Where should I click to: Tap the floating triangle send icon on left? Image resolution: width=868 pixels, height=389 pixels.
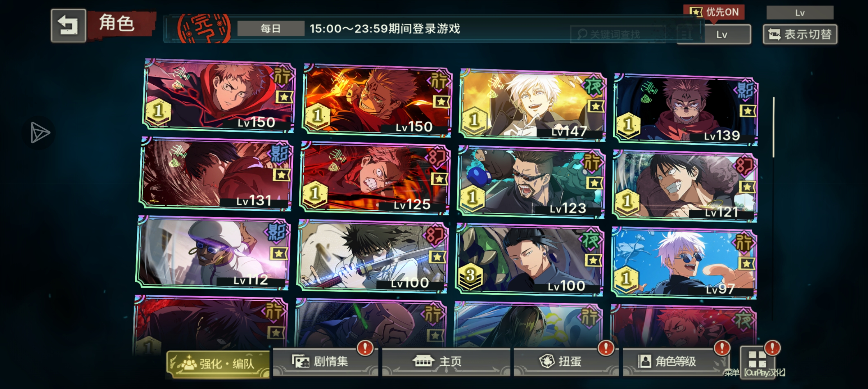click(x=40, y=133)
